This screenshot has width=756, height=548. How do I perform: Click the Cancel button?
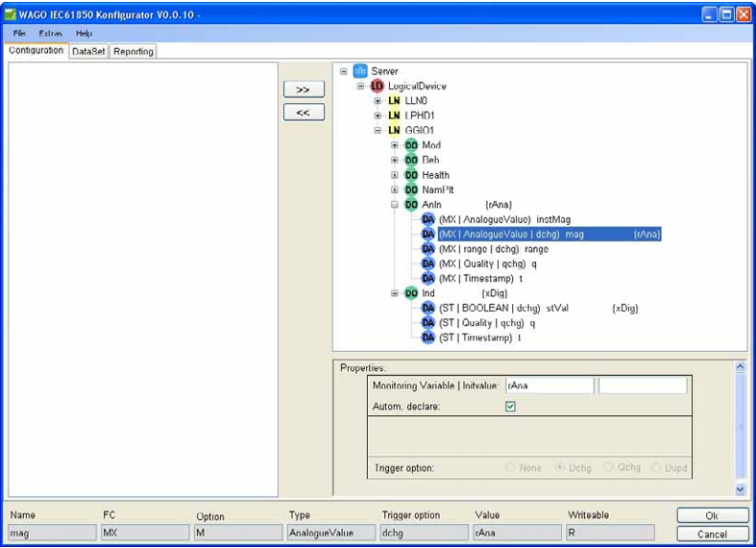point(712,534)
